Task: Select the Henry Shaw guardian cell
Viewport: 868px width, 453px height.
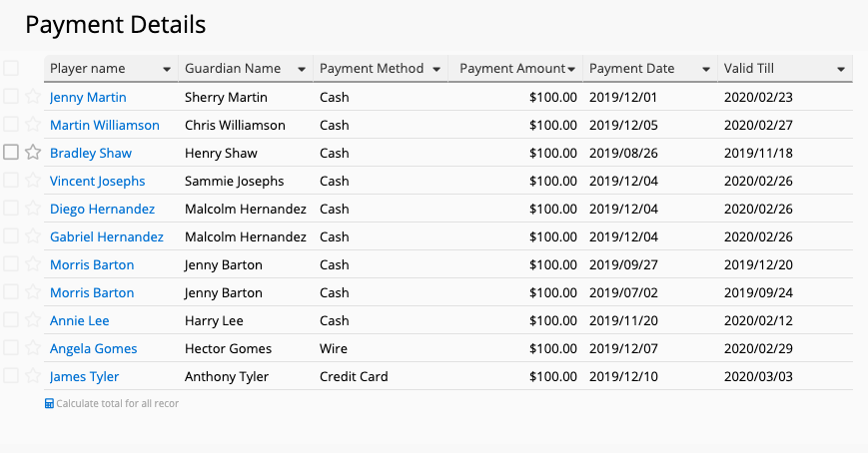Action: [221, 154]
